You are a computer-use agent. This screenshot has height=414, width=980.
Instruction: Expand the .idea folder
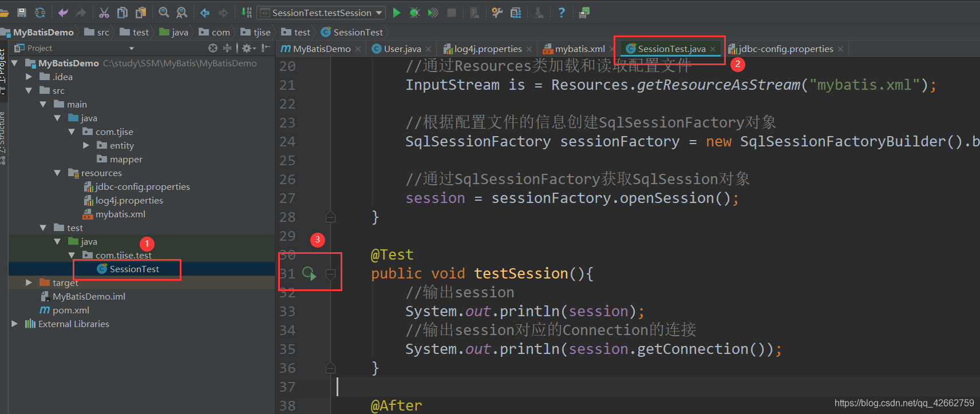coord(29,77)
